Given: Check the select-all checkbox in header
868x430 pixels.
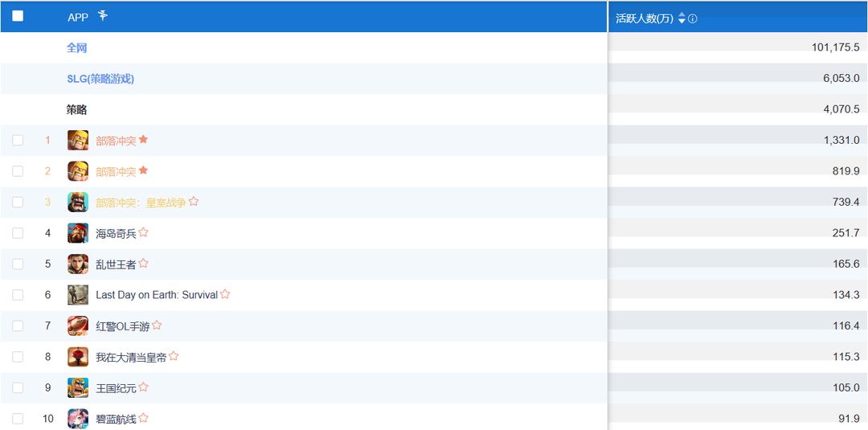Looking at the screenshot, I should point(18,16).
